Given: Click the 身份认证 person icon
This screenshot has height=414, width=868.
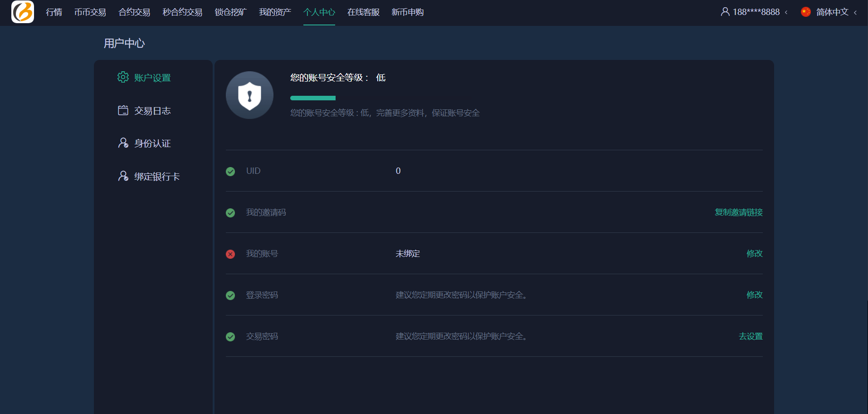Looking at the screenshot, I should point(123,143).
